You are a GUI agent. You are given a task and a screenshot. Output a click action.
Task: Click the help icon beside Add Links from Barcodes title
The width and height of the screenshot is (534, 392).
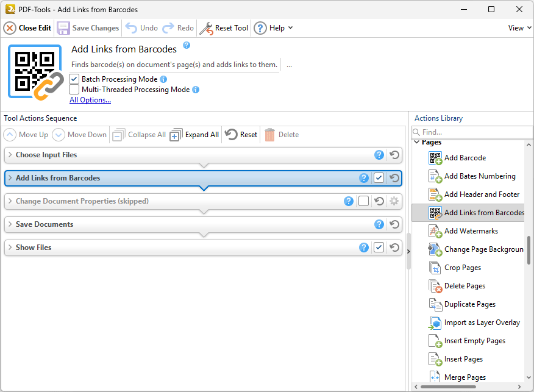click(187, 45)
